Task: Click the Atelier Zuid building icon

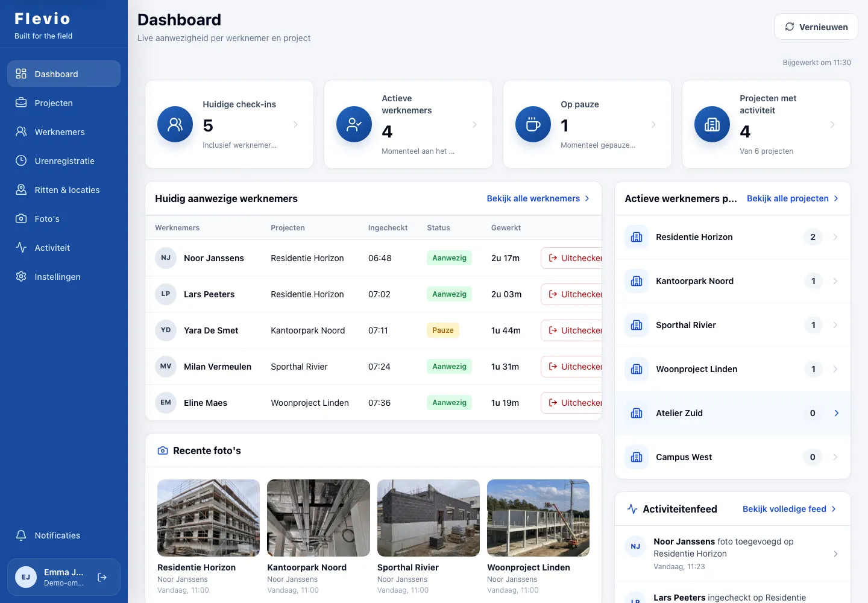Action: (637, 413)
